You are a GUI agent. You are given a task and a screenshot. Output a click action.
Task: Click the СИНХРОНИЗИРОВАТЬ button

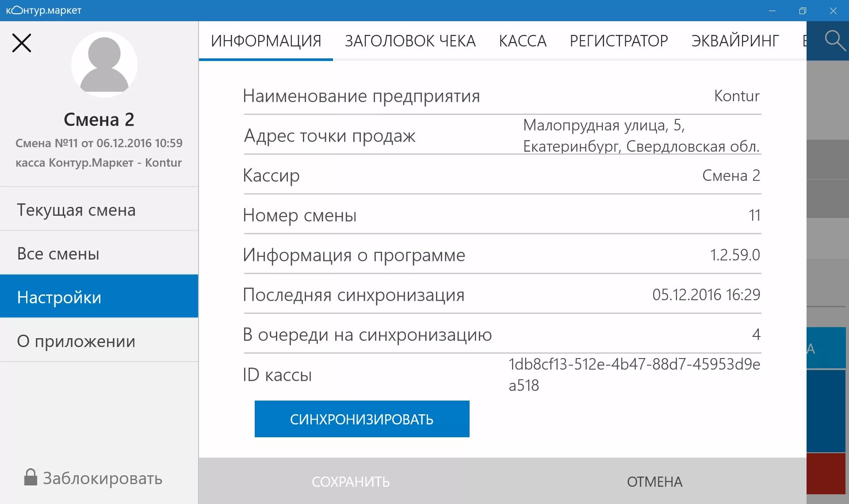[362, 419]
